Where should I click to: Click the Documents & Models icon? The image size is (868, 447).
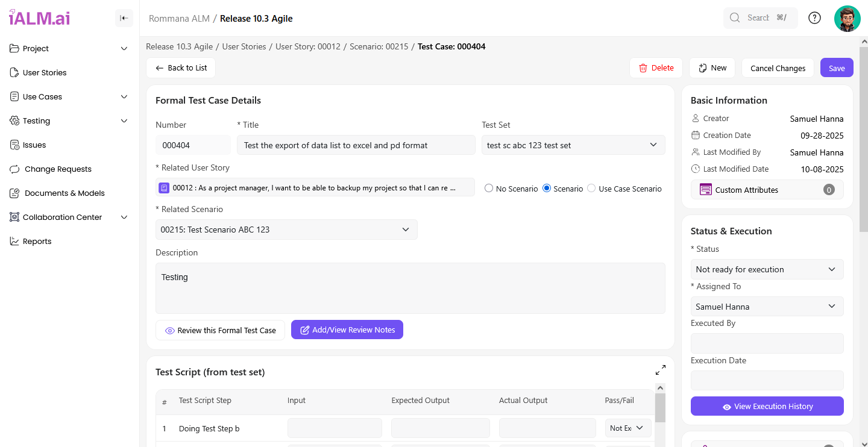pyautogui.click(x=15, y=193)
